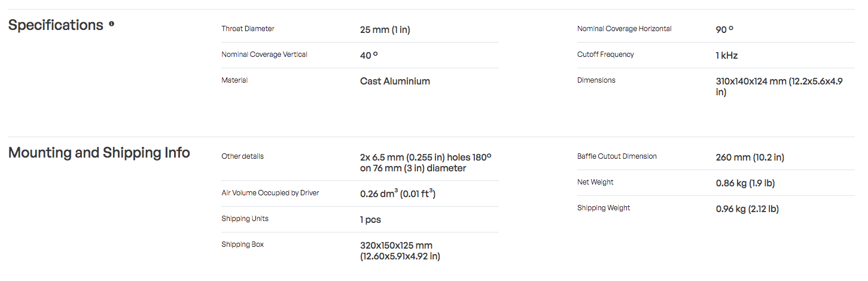Select the Mounting and Shipping Info heading
The height and width of the screenshot is (281, 868).
tap(99, 153)
